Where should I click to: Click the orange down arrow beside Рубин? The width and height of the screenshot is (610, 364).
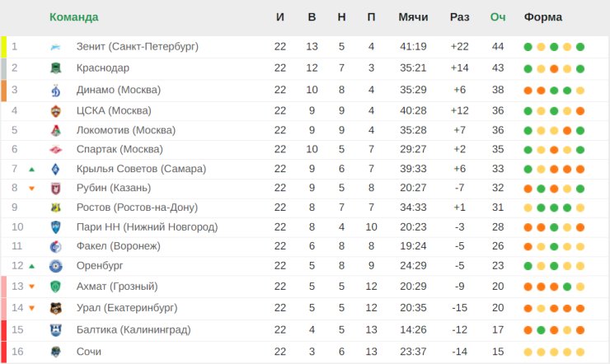(x=31, y=188)
